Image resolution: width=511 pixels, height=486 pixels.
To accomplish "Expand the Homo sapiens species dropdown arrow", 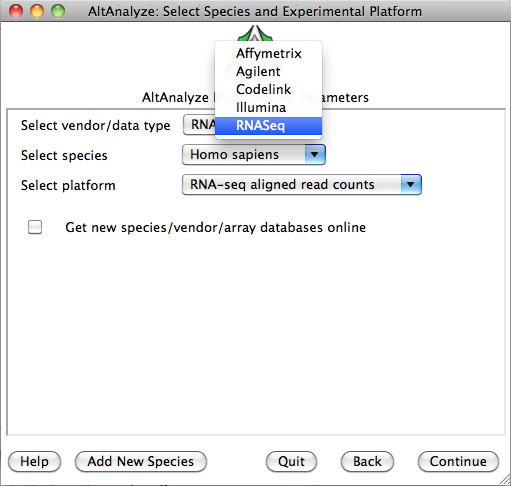I will pos(315,155).
